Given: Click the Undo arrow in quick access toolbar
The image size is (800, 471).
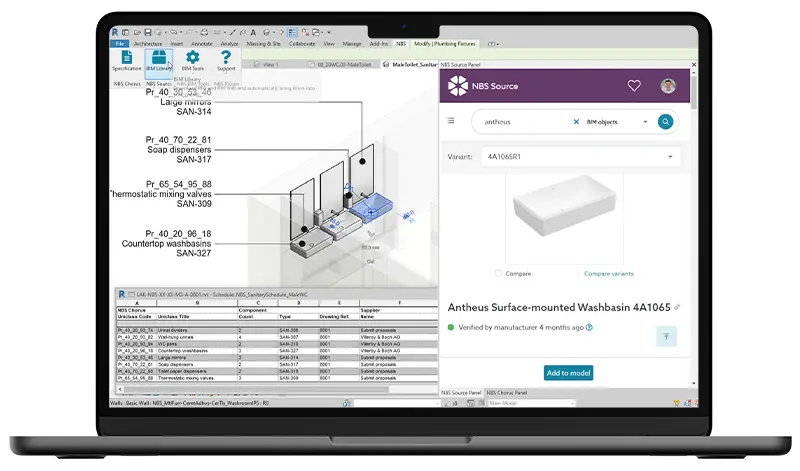Looking at the screenshot, I should [x=173, y=32].
